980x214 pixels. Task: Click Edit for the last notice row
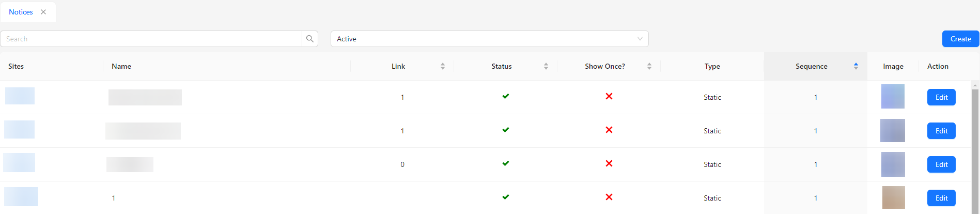click(941, 198)
